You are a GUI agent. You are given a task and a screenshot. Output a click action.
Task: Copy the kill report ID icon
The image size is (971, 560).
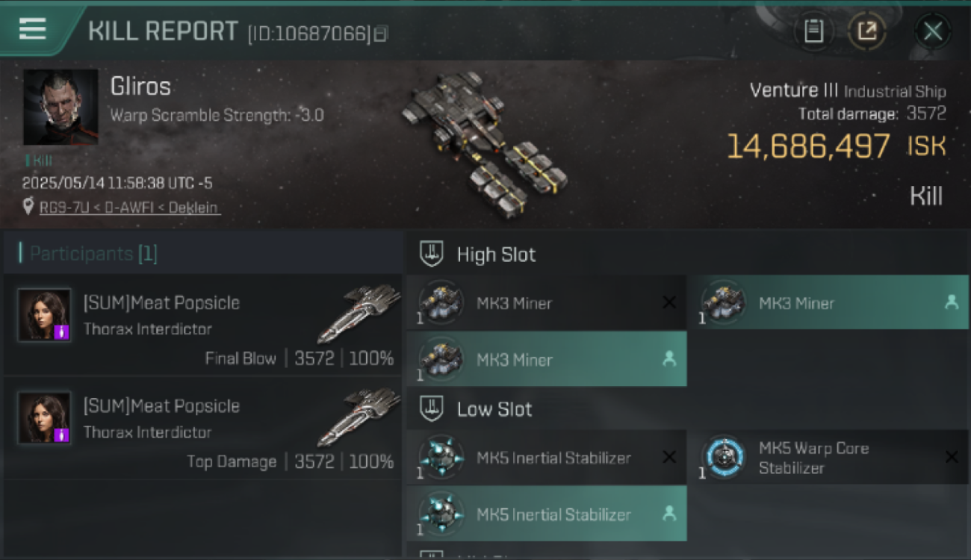pos(380,34)
